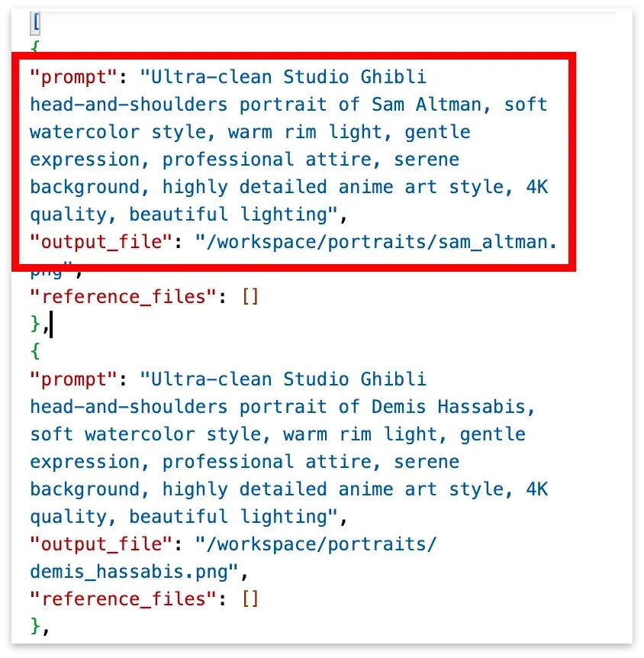Click "4K" in the Sam Altman prompt

point(537,187)
